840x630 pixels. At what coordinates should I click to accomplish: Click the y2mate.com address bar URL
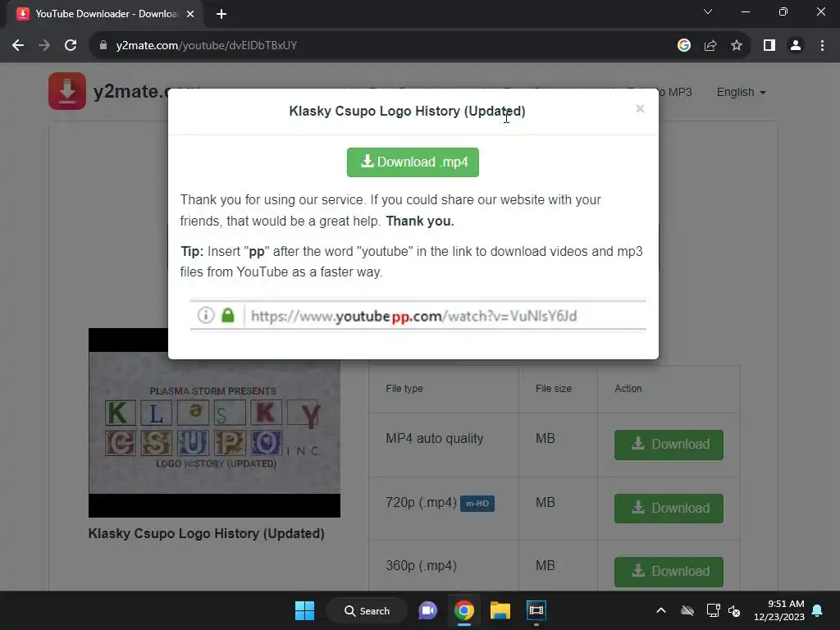pos(206,46)
